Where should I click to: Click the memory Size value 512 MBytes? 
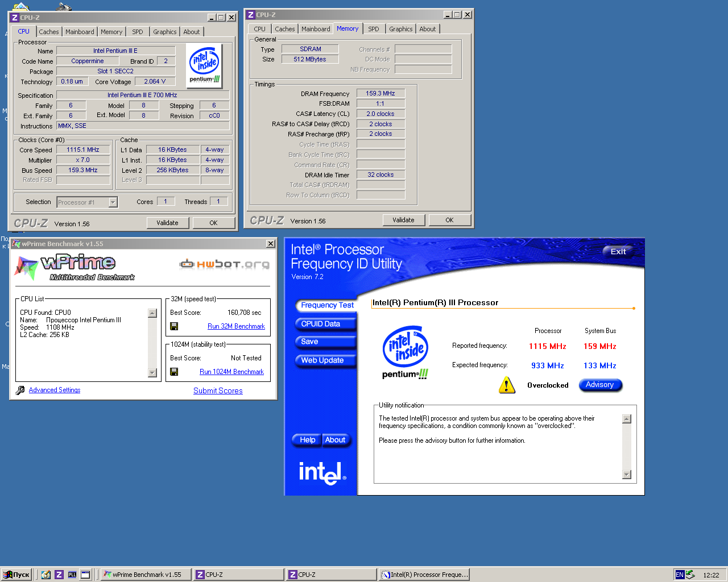pyautogui.click(x=310, y=59)
